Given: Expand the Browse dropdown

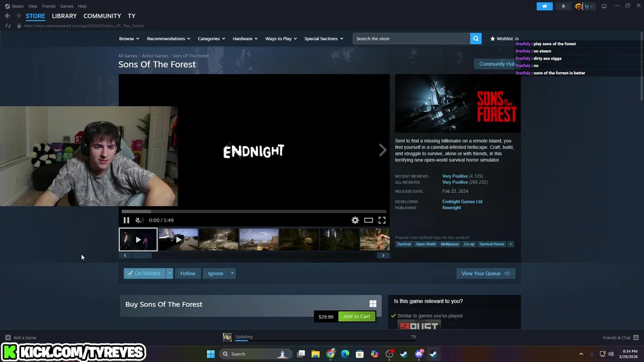Looking at the screenshot, I should pos(128,39).
